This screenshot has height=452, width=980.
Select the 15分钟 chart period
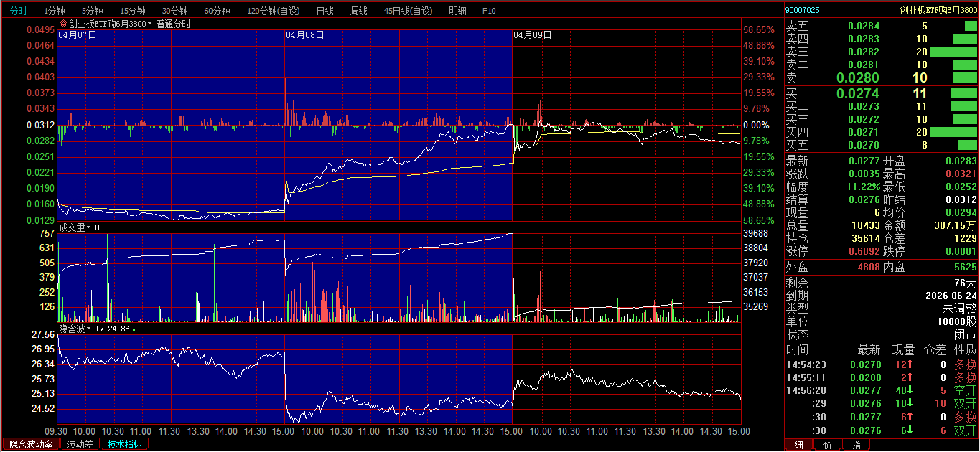click(x=133, y=11)
